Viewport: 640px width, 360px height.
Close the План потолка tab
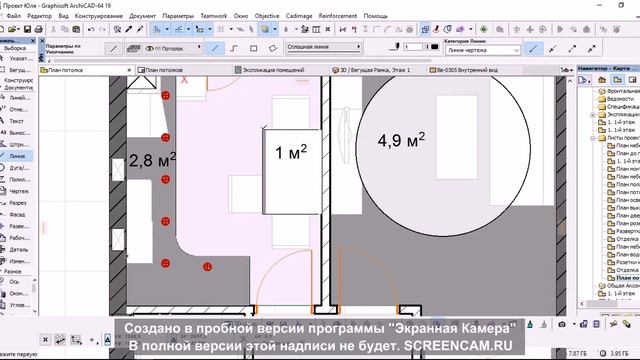pyautogui.click(x=129, y=70)
